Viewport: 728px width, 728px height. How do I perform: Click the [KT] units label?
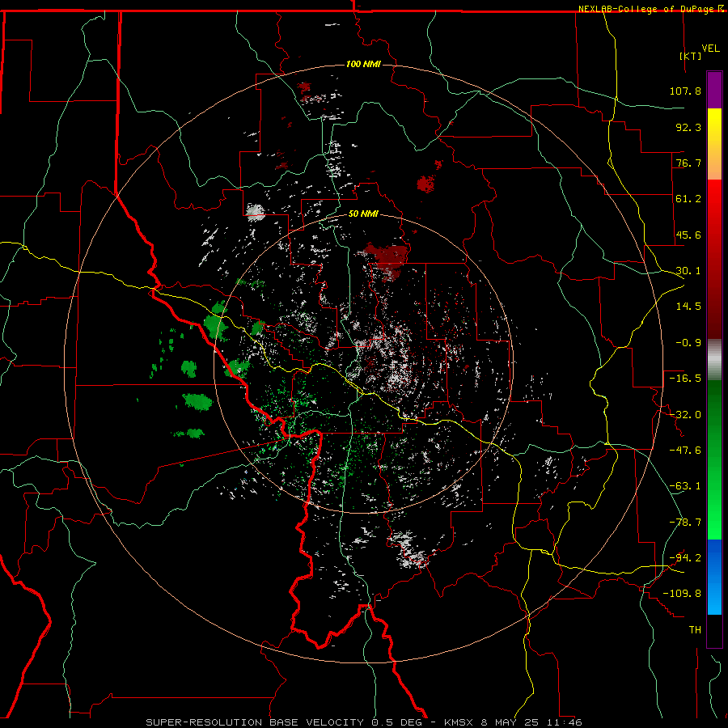pos(691,56)
